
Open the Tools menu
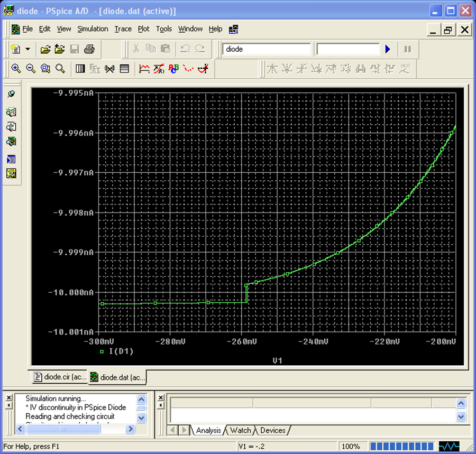click(x=164, y=29)
